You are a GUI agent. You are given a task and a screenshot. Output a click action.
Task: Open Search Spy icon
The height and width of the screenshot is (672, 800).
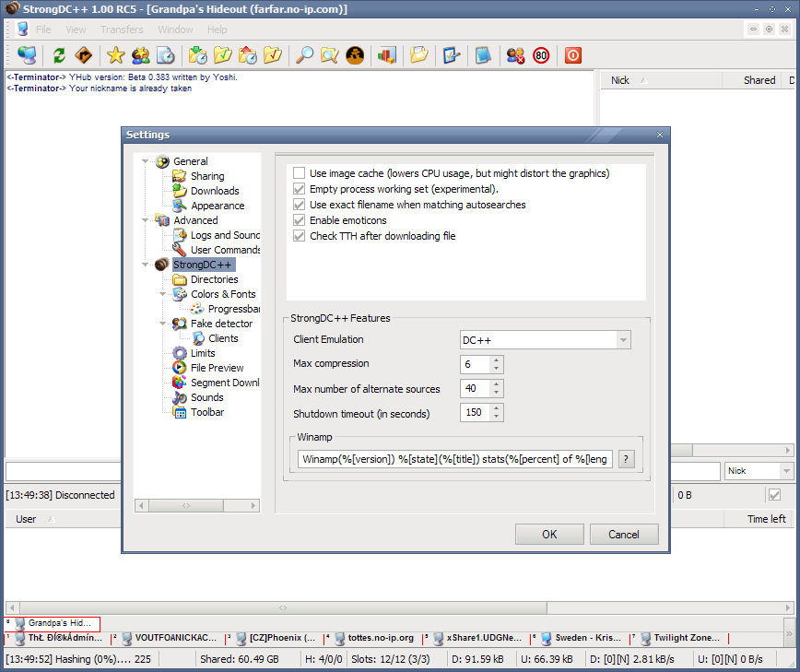(x=355, y=55)
